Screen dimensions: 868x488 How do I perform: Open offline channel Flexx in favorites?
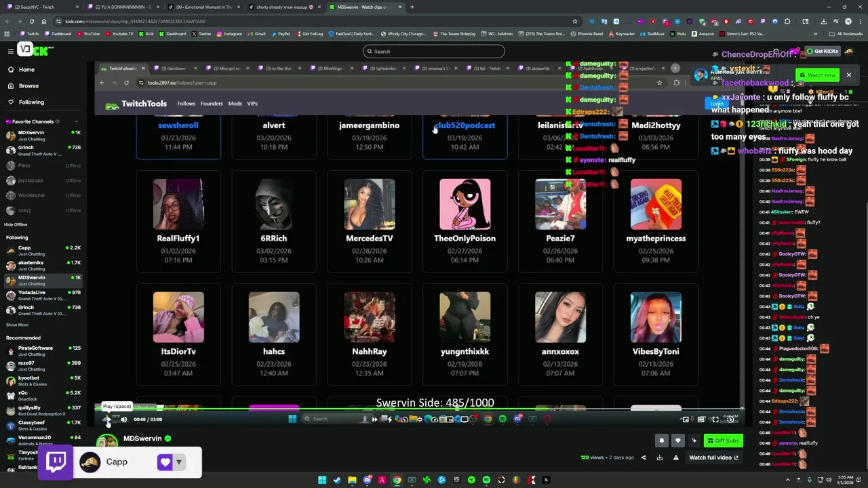point(42,165)
